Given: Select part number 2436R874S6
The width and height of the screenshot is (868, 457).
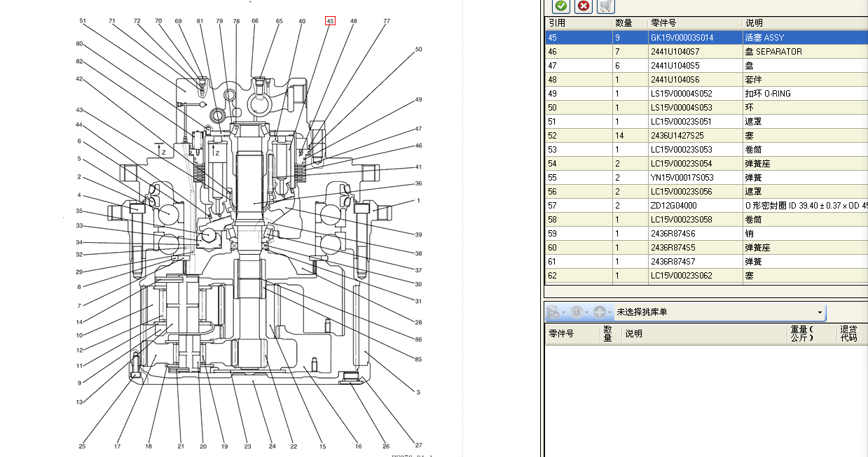Looking at the screenshot, I should (673, 234).
